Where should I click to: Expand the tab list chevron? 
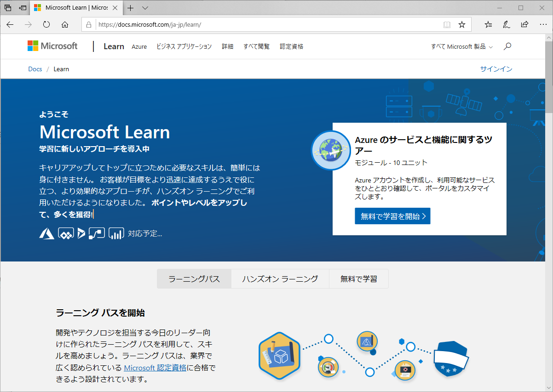[145, 8]
